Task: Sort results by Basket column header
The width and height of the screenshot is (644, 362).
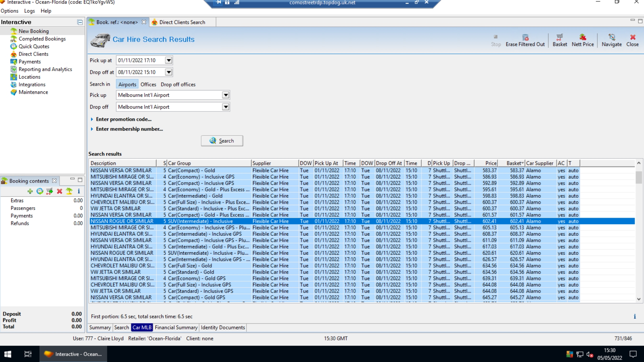Action: 511,163
